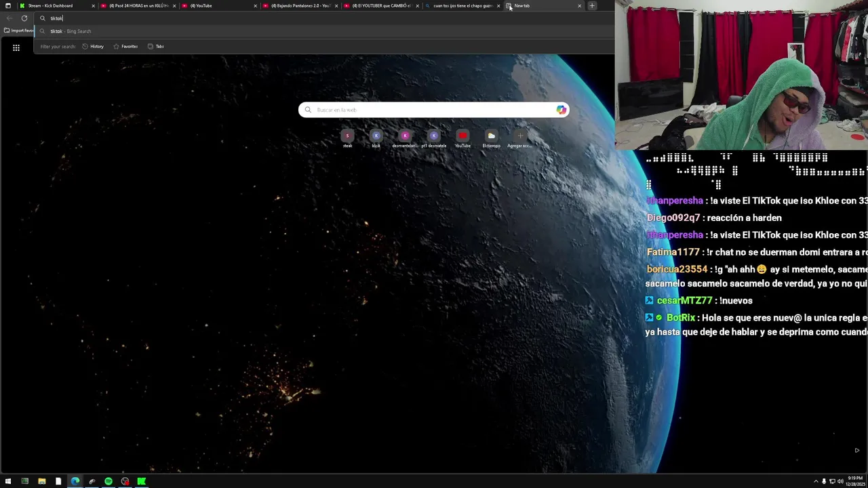The height and width of the screenshot is (488, 868).
Task: Open File Explorer from the taskbar
Action: pyautogui.click(x=41, y=481)
